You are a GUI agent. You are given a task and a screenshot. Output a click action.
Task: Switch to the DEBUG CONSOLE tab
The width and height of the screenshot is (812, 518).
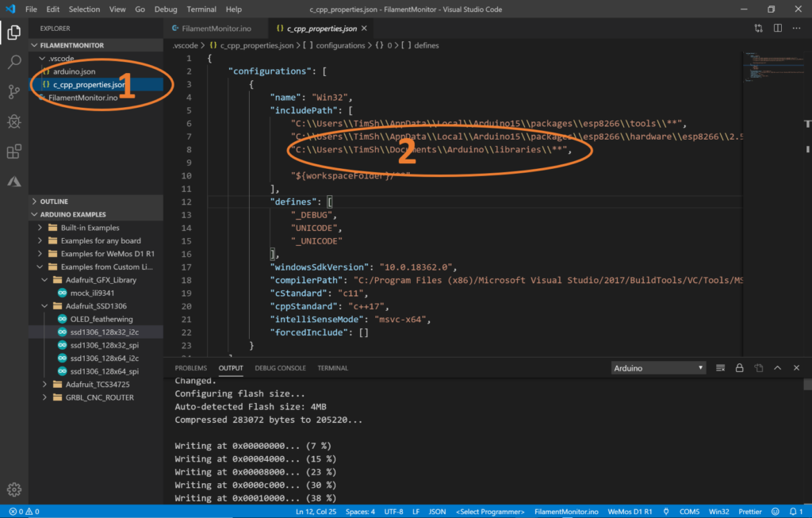point(280,368)
